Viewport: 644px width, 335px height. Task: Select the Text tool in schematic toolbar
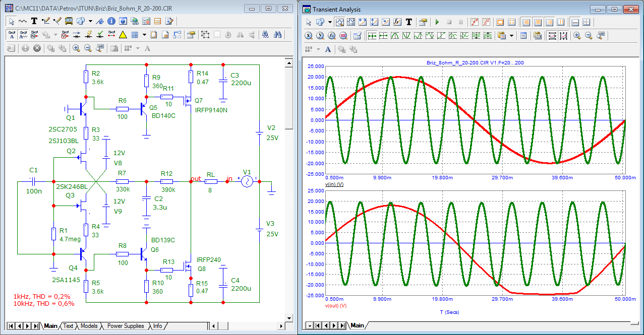(34, 21)
